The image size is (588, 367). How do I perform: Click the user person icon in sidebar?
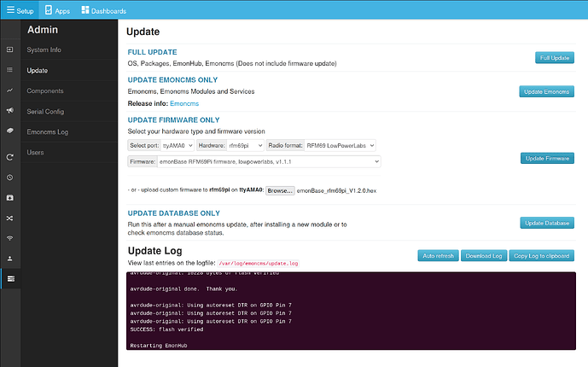(10, 259)
